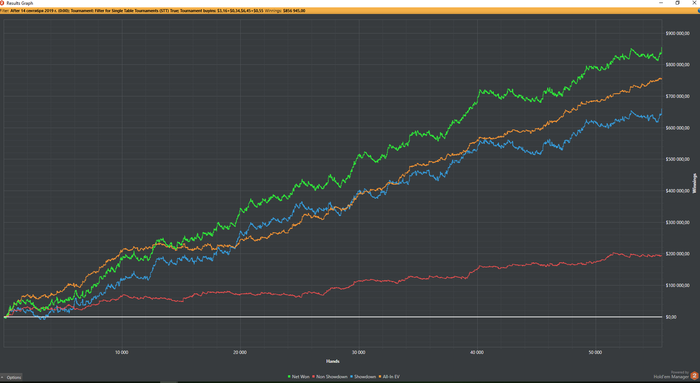Image resolution: width=700 pixels, height=383 pixels.
Task: Click the $500 000,00 axis label
Action: [677, 159]
